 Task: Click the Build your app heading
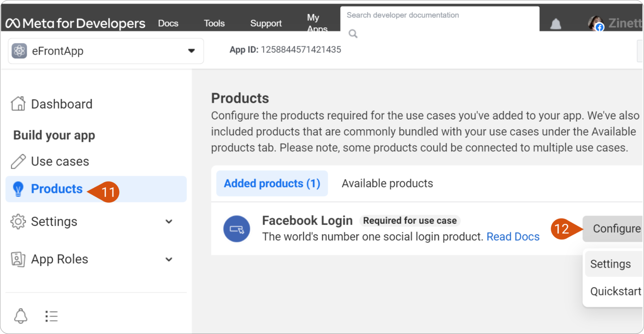click(x=54, y=135)
